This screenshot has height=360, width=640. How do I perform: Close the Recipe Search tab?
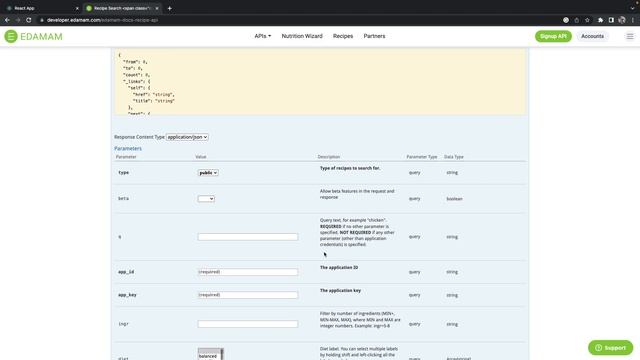pyautogui.click(x=157, y=8)
